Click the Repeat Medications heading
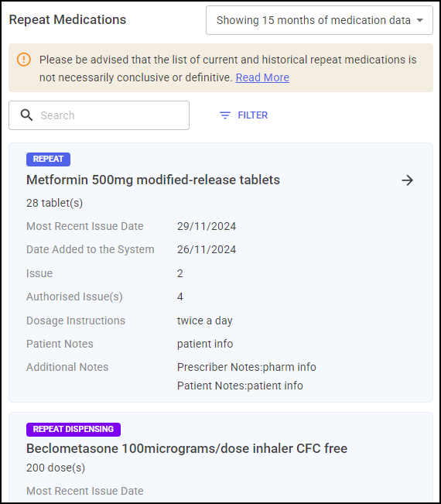This screenshot has height=504, width=441. point(67,19)
